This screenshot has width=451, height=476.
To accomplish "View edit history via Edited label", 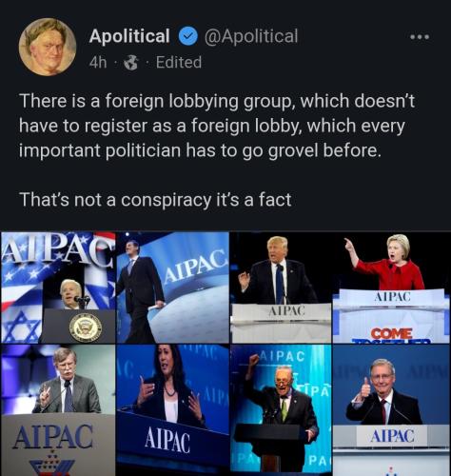I will tap(179, 62).
